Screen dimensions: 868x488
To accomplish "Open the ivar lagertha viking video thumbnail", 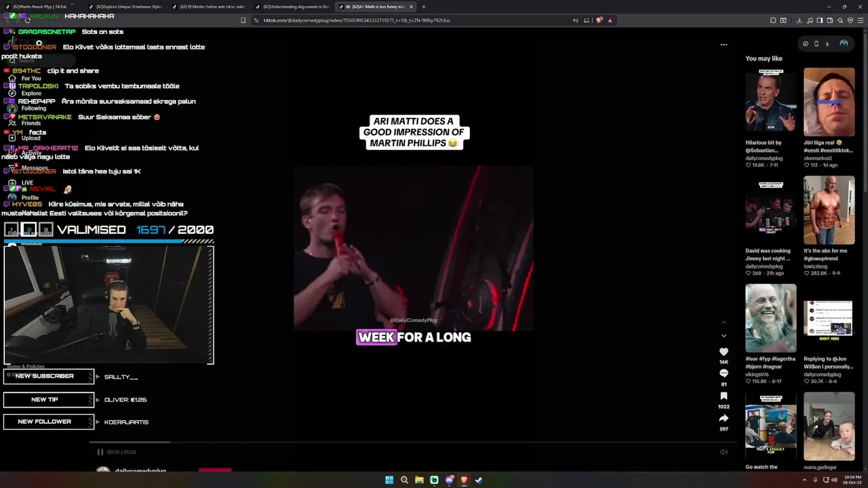I will (x=771, y=318).
